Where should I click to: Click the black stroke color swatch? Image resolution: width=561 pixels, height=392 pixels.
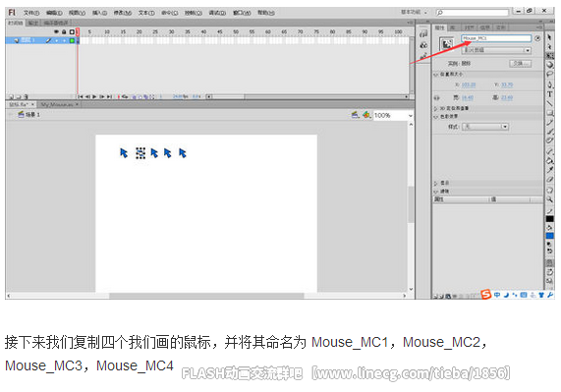tap(549, 219)
